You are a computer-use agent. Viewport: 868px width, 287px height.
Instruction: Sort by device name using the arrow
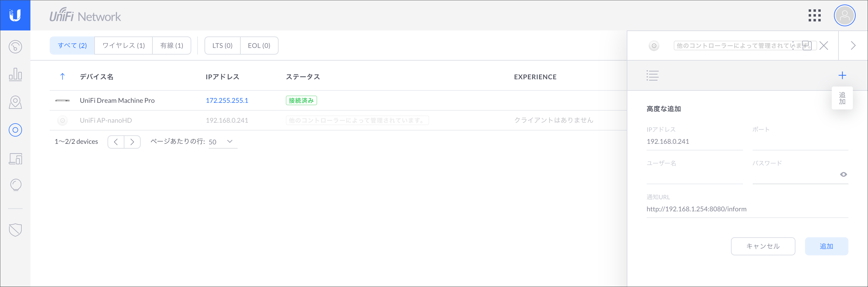(x=62, y=77)
